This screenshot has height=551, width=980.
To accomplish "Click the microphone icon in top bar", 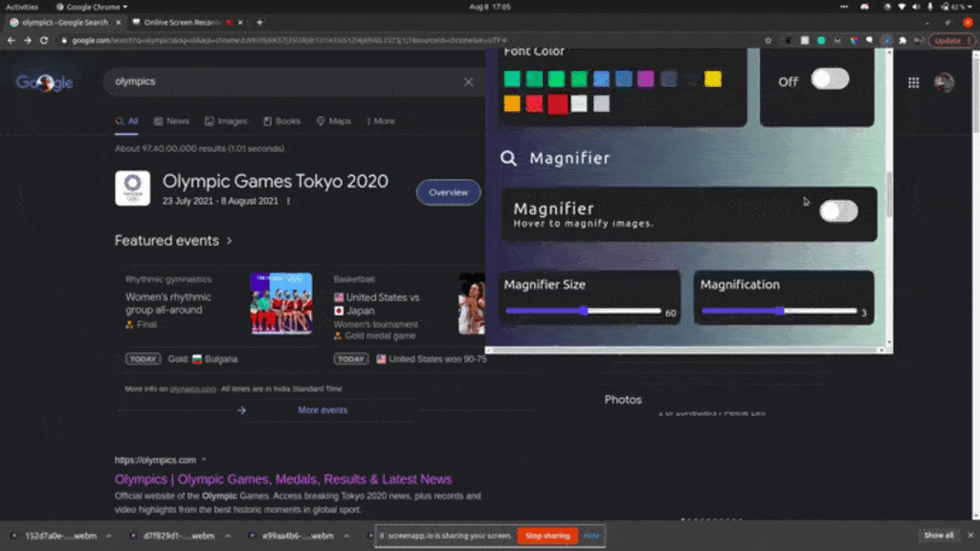I will (x=930, y=7).
